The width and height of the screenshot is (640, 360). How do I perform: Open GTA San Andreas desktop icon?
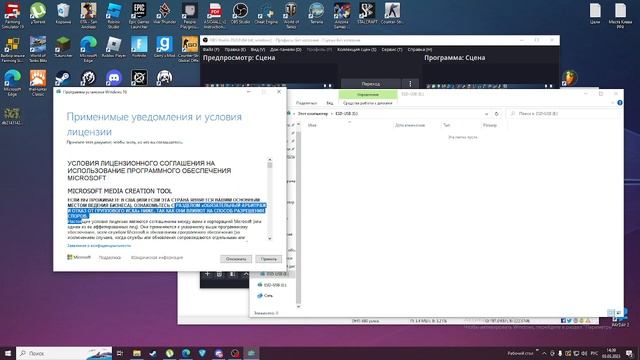tap(89, 16)
